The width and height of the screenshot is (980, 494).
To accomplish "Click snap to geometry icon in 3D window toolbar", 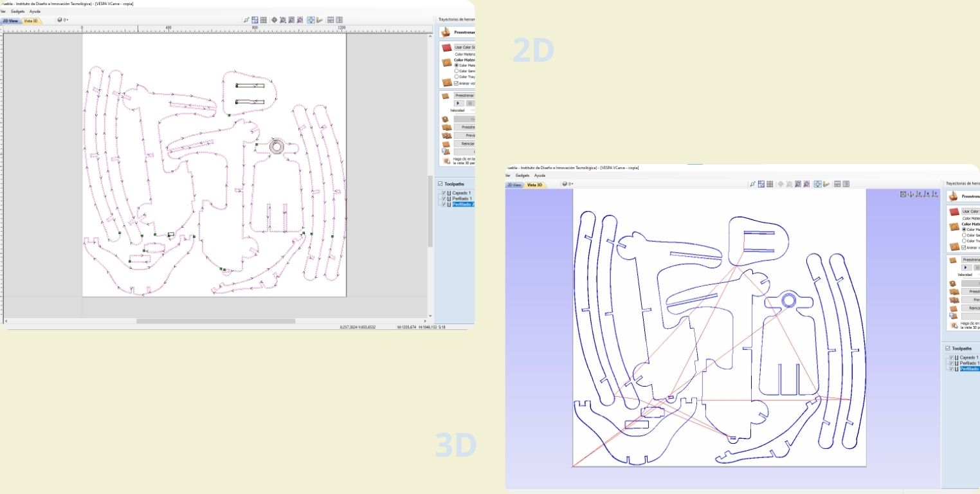I will click(x=753, y=184).
